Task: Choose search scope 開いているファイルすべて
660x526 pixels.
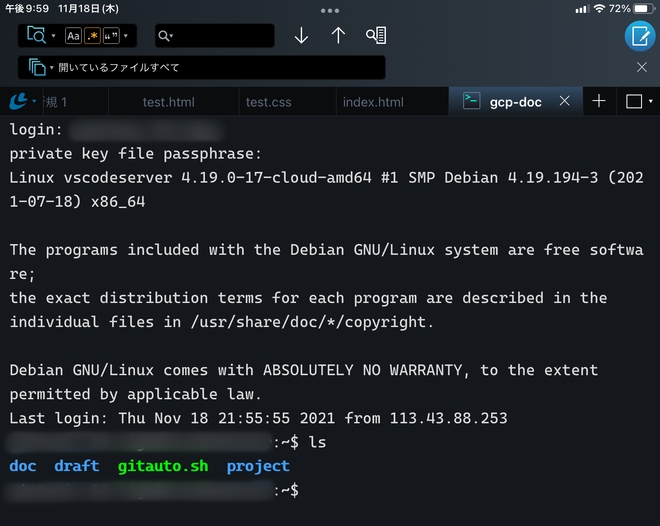Action: [x=201, y=67]
